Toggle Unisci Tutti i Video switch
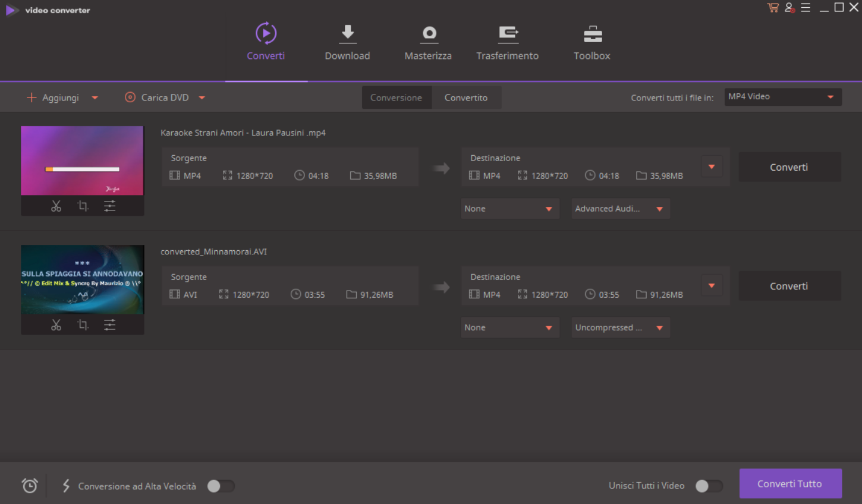862x504 pixels. click(x=709, y=486)
